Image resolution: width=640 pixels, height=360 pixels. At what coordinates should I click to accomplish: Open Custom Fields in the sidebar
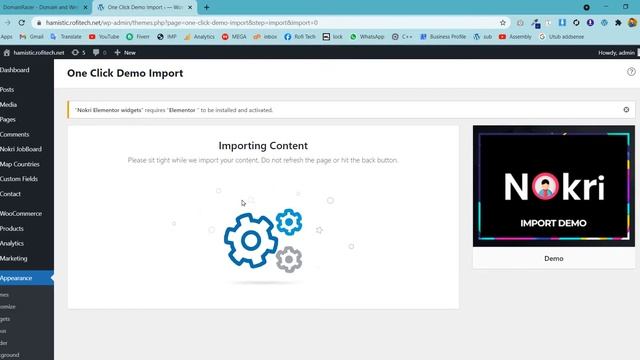click(x=19, y=179)
